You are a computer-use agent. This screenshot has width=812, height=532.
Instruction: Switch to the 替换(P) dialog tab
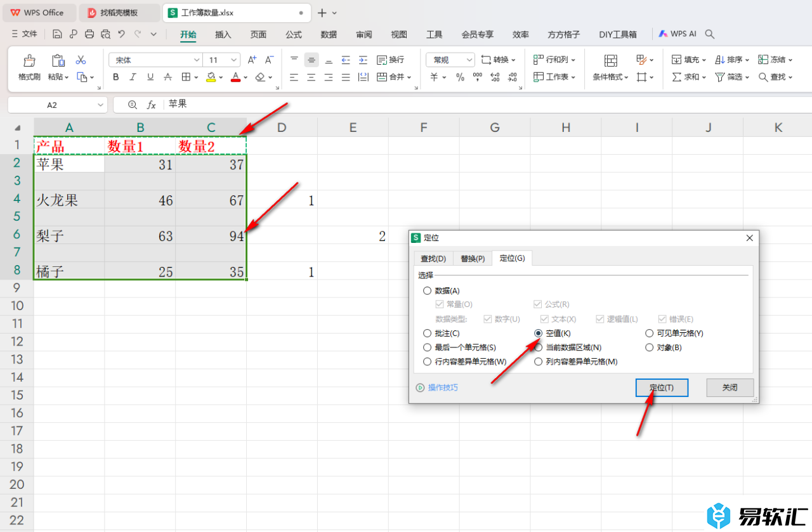[473, 259]
